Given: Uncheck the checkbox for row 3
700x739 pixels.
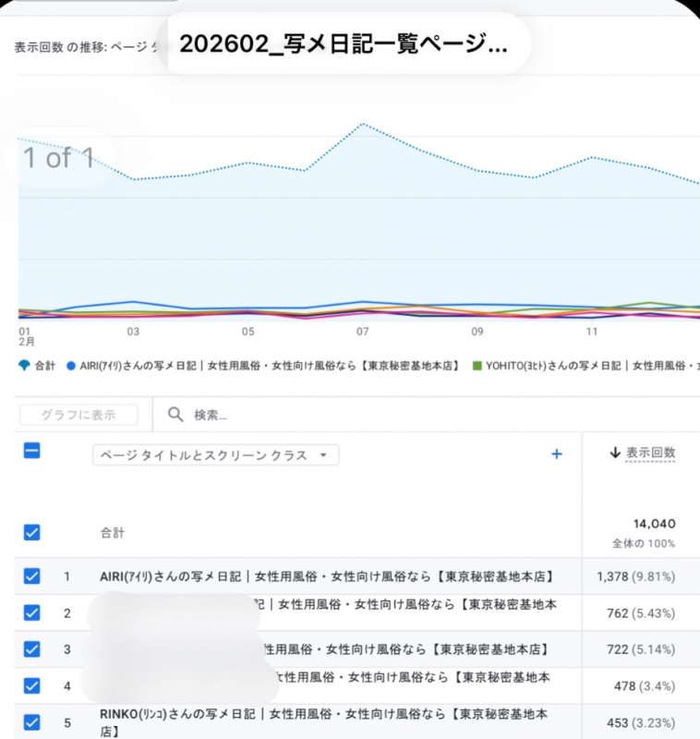Looking at the screenshot, I should point(31,648).
